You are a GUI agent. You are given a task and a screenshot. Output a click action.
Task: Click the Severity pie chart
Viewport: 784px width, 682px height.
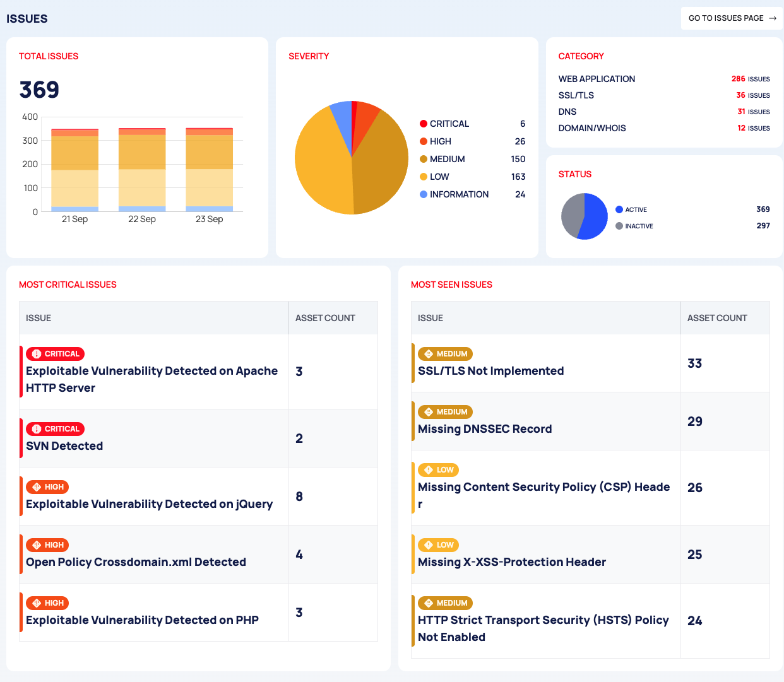(x=352, y=158)
